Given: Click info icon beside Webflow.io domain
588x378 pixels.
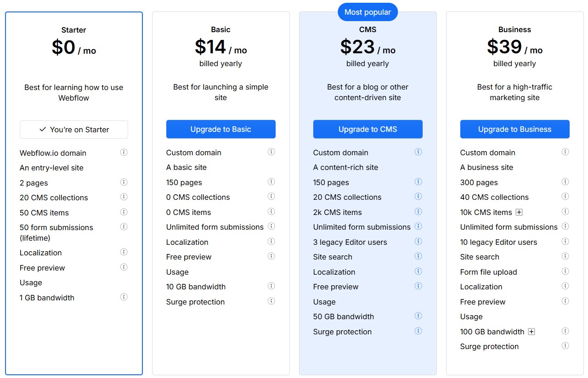Looking at the screenshot, I should [x=124, y=152].
